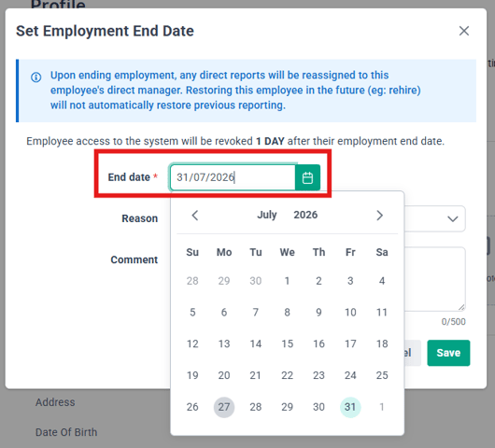
Task: Open the 2026 year selector
Action: pyautogui.click(x=305, y=215)
